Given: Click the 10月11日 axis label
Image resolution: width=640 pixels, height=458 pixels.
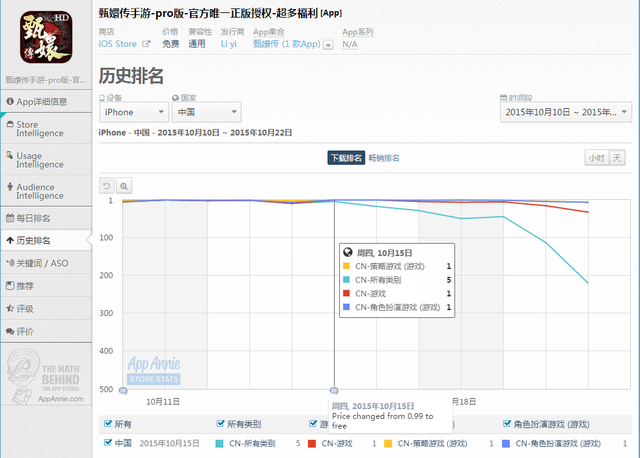Looking at the screenshot, I should click(163, 402).
